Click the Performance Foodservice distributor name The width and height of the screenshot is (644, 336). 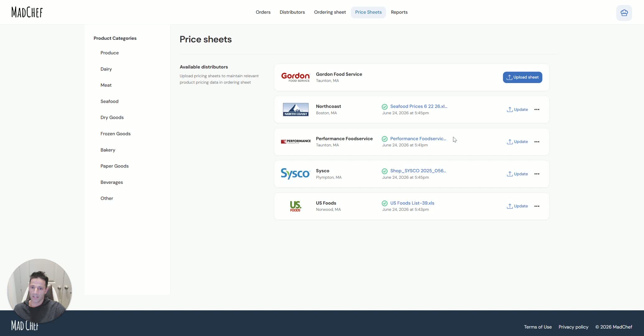(344, 138)
